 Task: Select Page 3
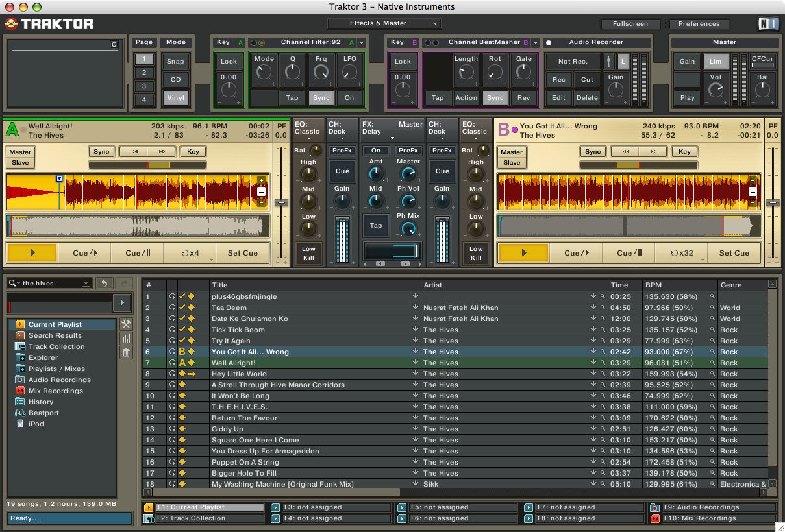[x=144, y=86]
